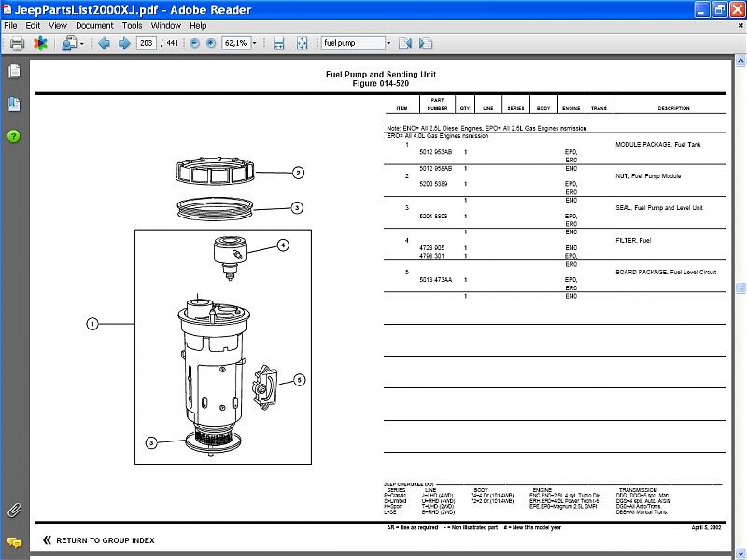Click the fit one full page icon

point(302,43)
